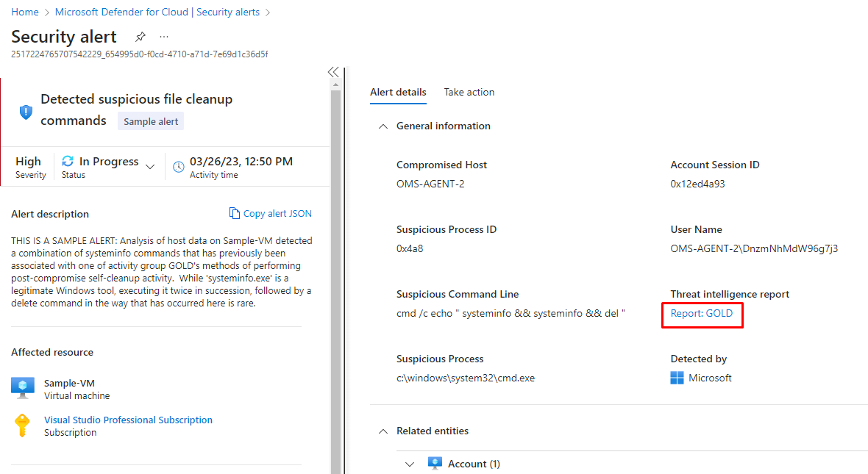Click the Copy alert JSON button
The width and height of the screenshot is (868, 474).
coord(270,214)
